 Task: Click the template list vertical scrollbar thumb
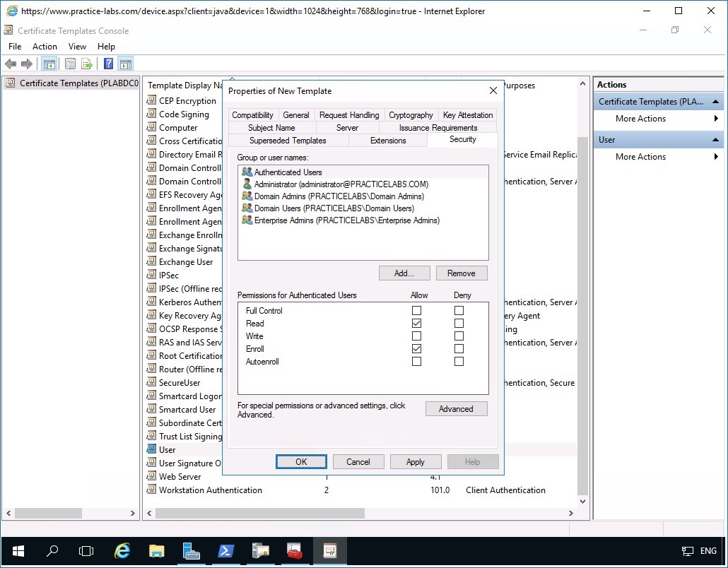tap(582, 316)
